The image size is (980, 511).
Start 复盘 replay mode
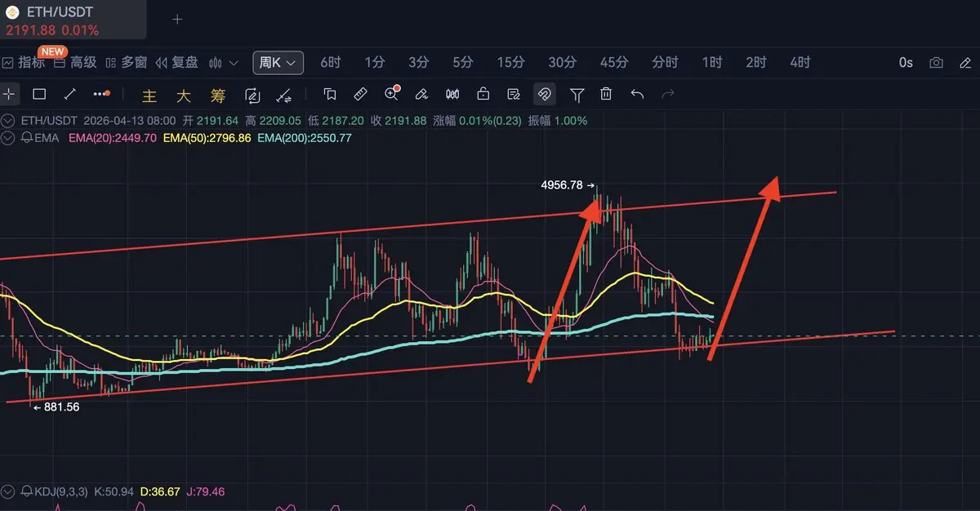176,62
